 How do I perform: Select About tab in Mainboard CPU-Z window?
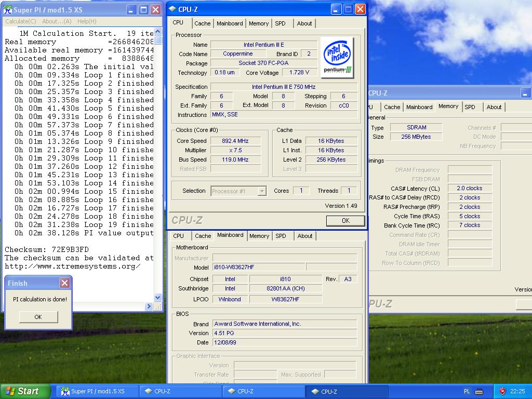[304, 236]
